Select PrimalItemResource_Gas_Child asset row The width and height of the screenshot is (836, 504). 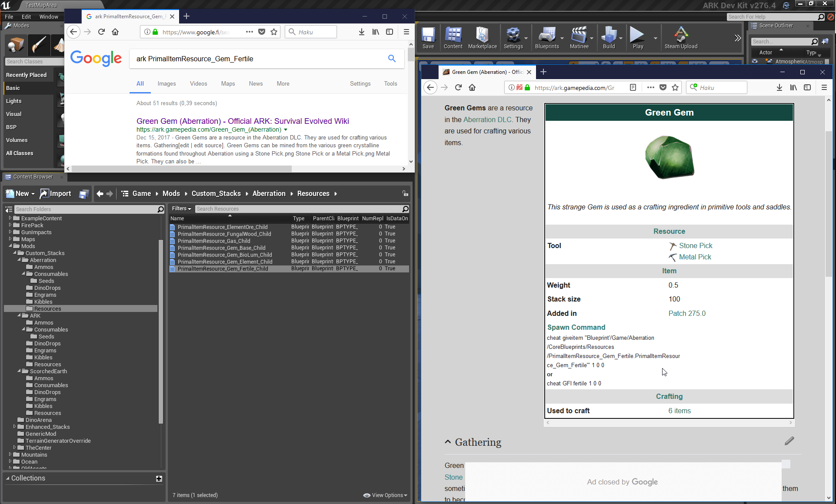[x=214, y=241]
